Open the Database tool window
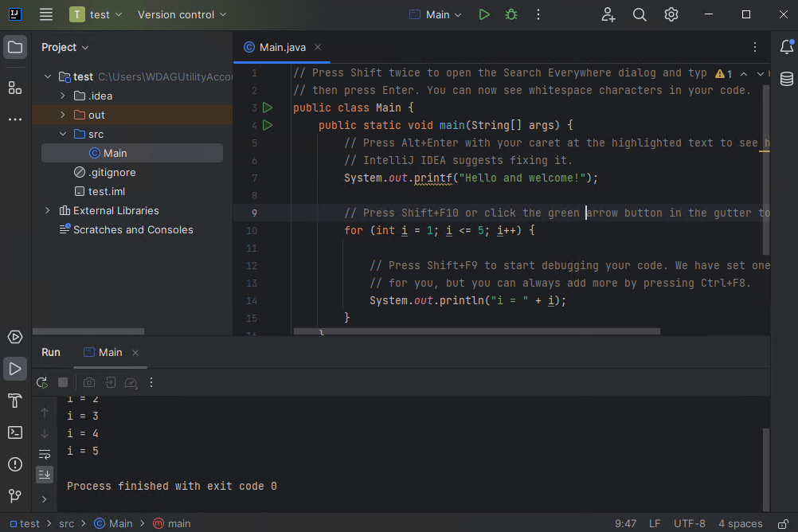Viewport: 798px width, 532px height. pos(786,79)
